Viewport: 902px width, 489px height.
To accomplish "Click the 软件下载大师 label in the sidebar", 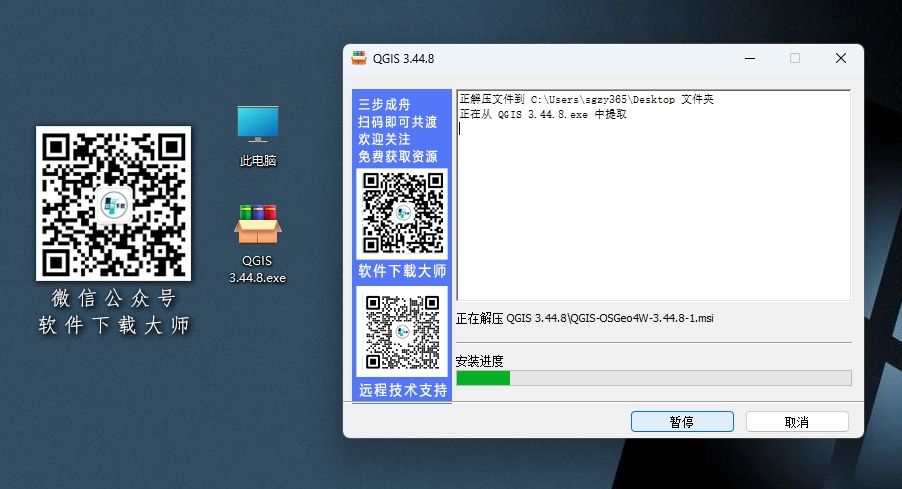I will point(402,271).
